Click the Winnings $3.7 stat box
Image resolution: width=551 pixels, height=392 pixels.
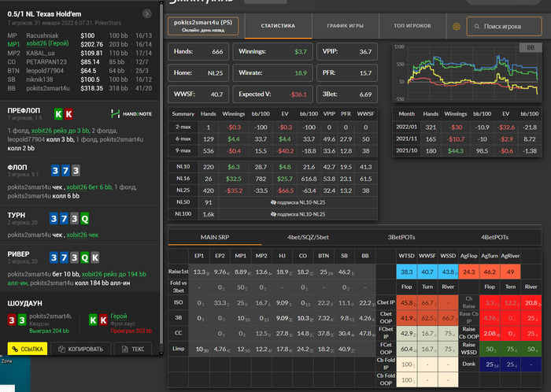click(x=272, y=52)
